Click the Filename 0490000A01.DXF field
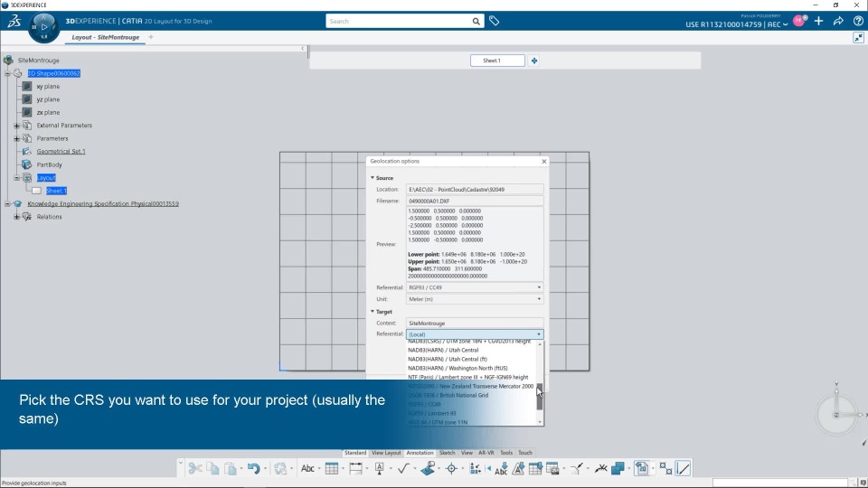 point(475,201)
